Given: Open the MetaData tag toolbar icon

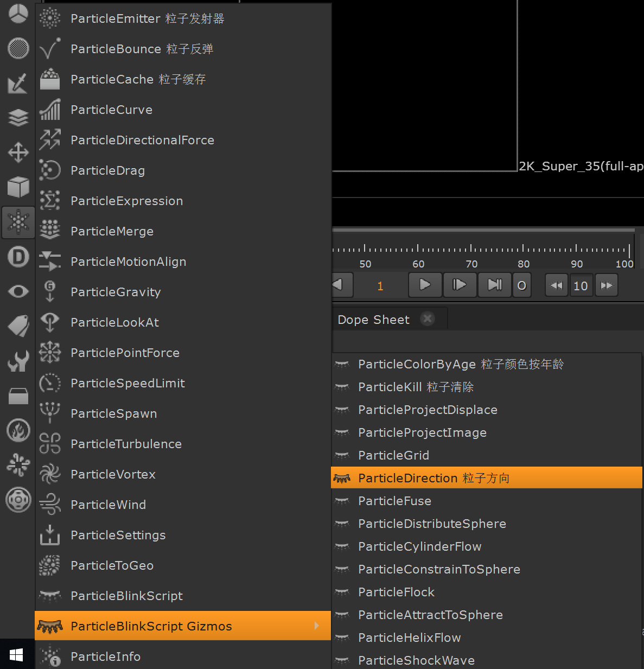Looking at the screenshot, I should (18, 326).
